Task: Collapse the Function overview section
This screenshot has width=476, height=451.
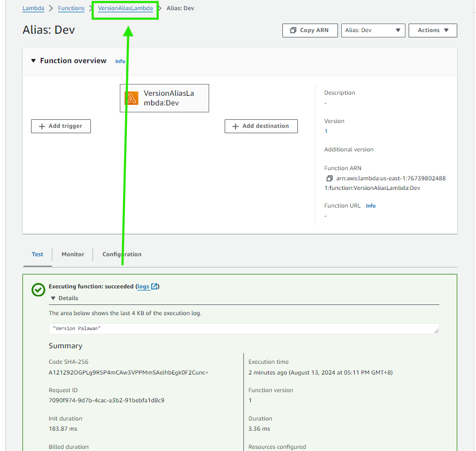Action: coord(34,61)
